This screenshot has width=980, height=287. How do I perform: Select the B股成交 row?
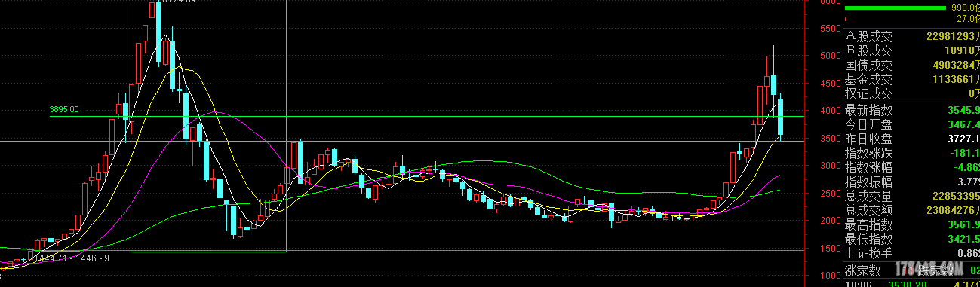coord(911,50)
